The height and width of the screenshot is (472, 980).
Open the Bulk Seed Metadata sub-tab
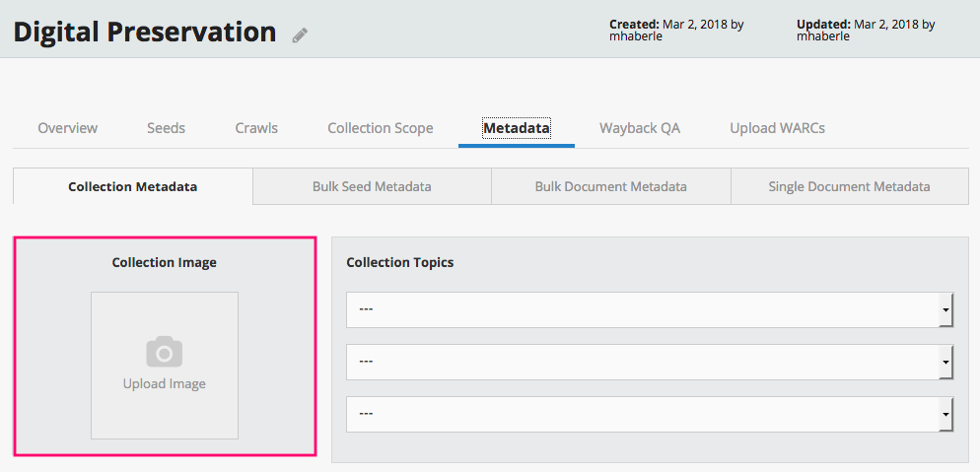coord(372,186)
